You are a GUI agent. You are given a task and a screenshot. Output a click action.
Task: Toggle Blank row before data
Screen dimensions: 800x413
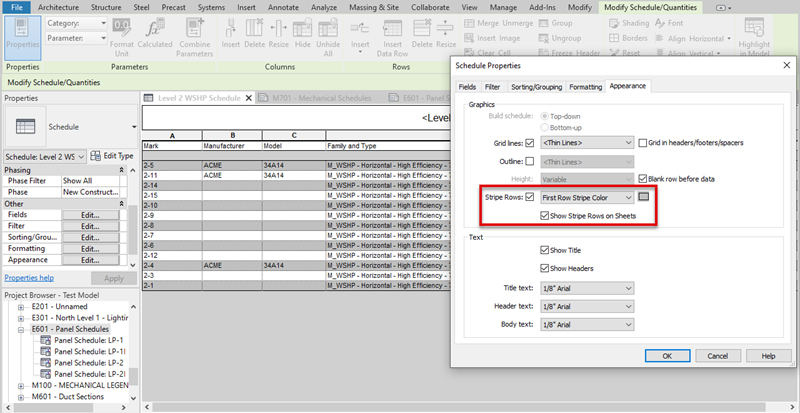coord(643,179)
